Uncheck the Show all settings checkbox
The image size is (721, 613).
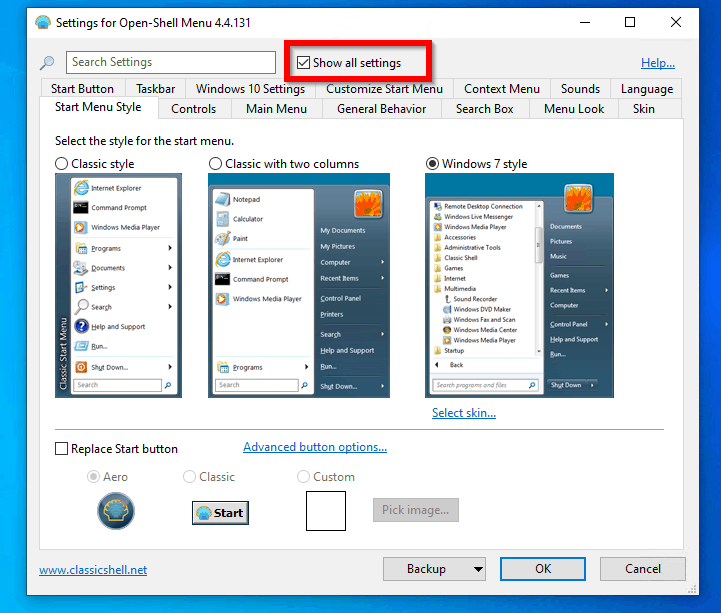pyautogui.click(x=304, y=63)
